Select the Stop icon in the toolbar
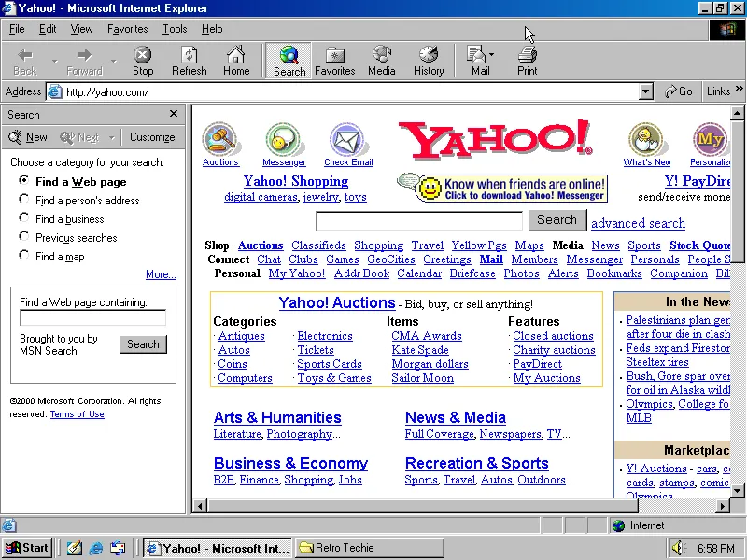747x560 pixels. (142, 61)
